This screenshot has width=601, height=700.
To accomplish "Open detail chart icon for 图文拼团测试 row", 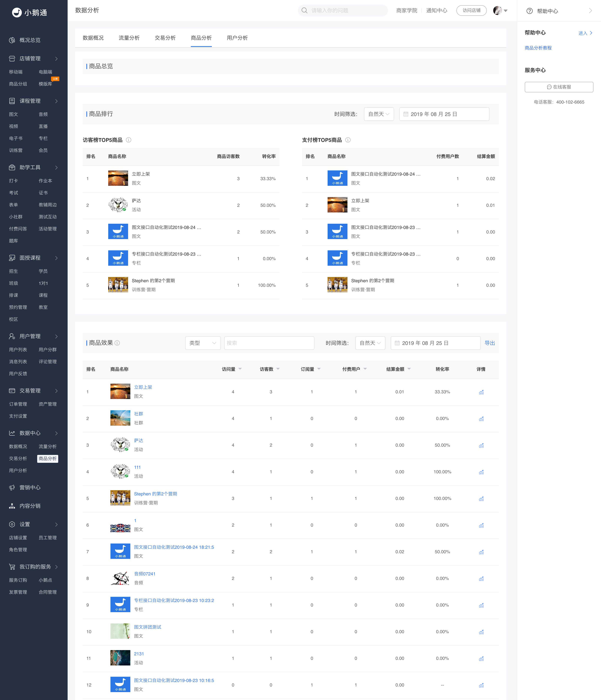I will coord(481,632).
